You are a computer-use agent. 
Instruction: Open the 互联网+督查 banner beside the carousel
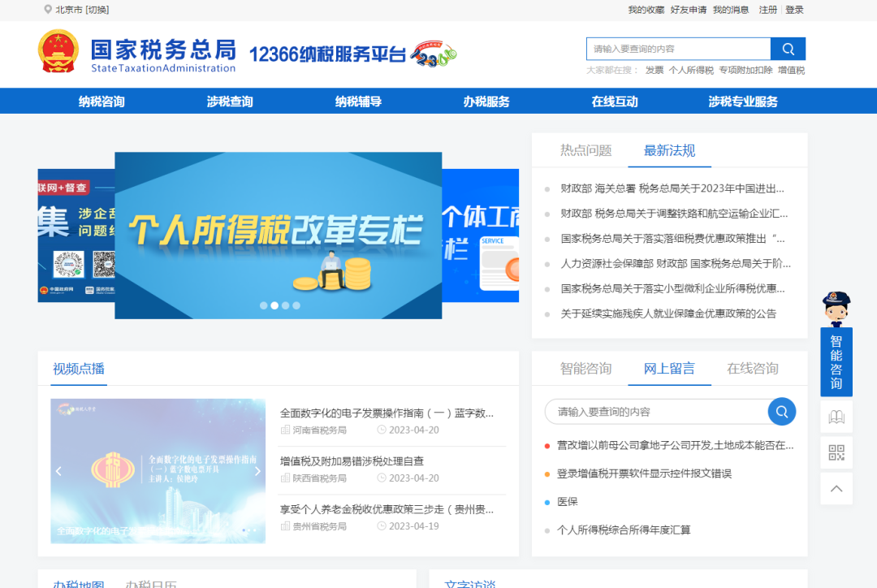point(76,236)
